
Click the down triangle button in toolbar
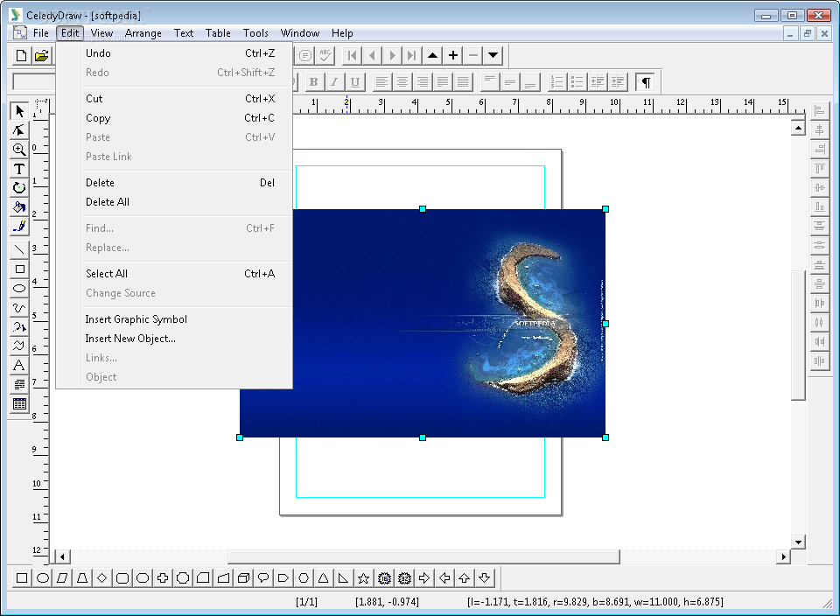pyautogui.click(x=493, y=55)
